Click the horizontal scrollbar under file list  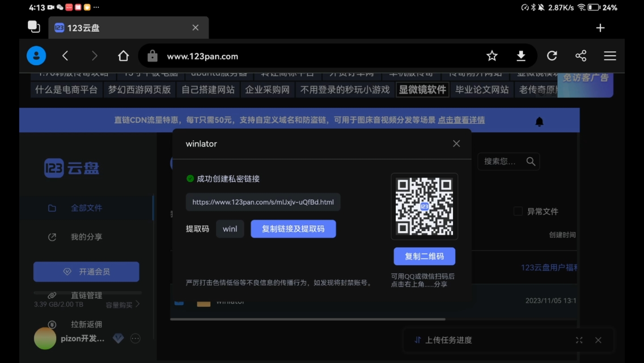(x=308, y=319)
